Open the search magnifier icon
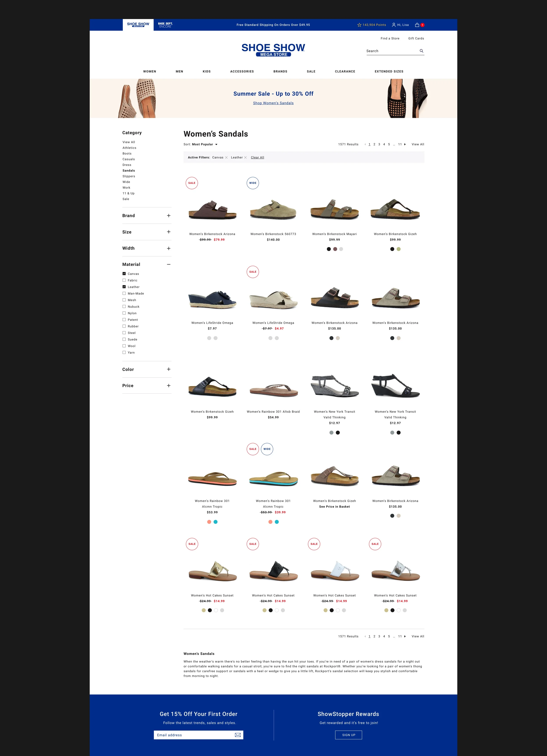 coord(421,51)
